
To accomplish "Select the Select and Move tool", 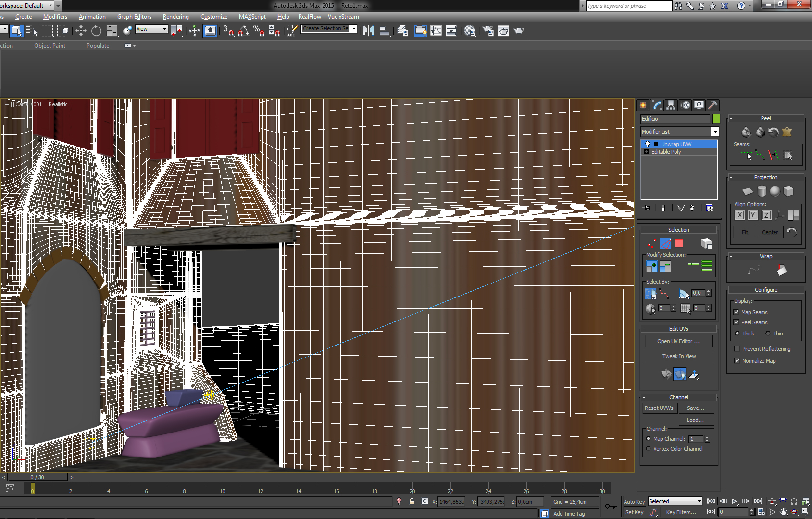I will [81, 31].
